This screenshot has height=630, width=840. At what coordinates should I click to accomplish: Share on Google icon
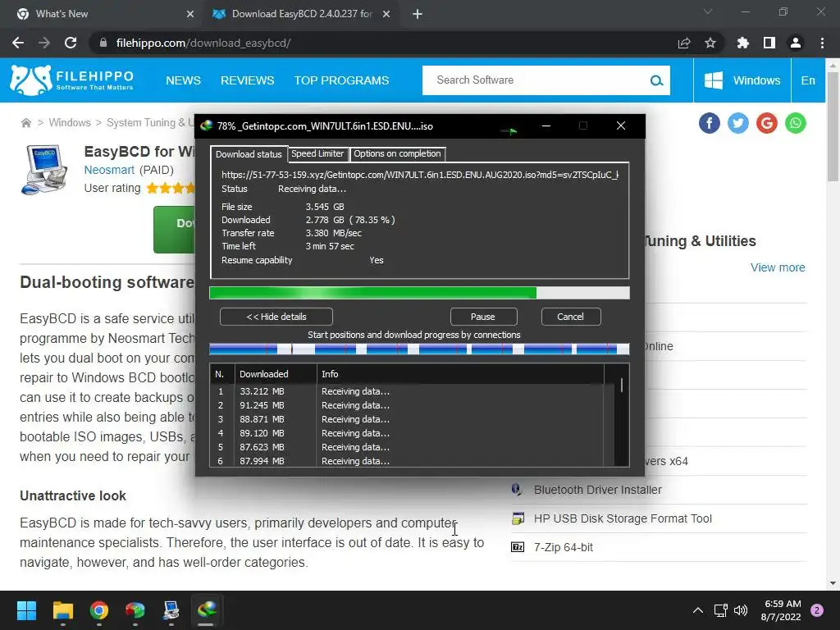click(767, 123)
